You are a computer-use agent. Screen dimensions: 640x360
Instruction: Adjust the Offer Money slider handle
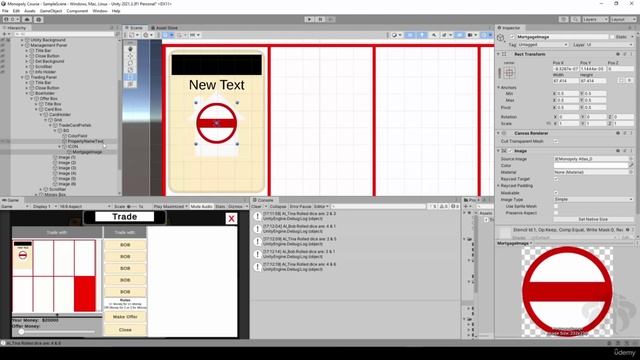click(22, 332)
